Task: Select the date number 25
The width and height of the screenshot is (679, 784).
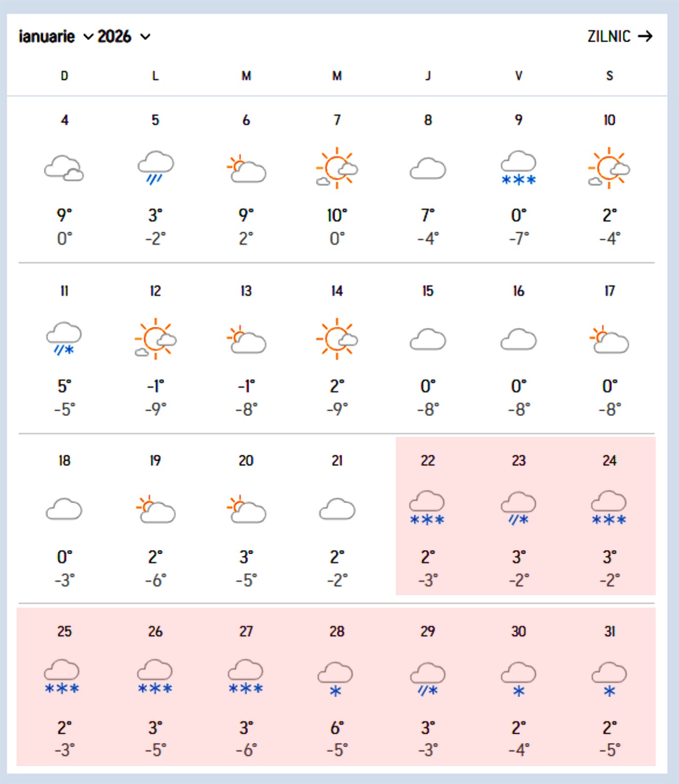Action: click(x=64, y=632)
